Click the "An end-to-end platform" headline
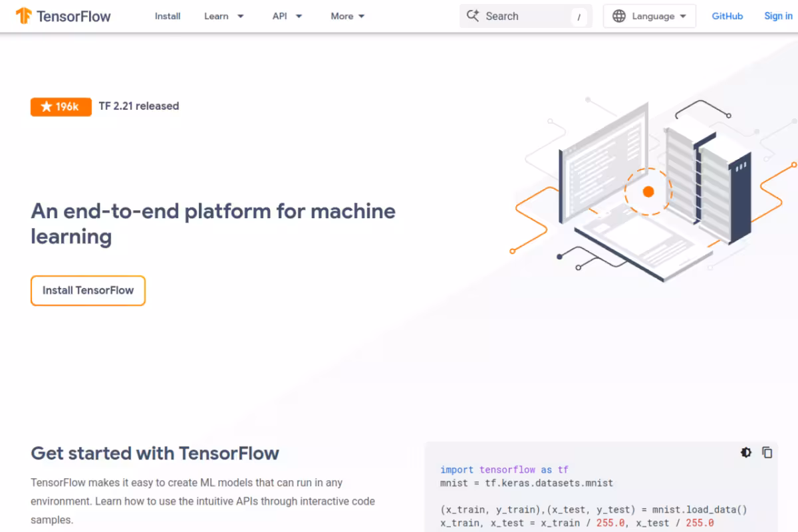The height and width of the screenshot is (532, 798). tap(213, 223)
